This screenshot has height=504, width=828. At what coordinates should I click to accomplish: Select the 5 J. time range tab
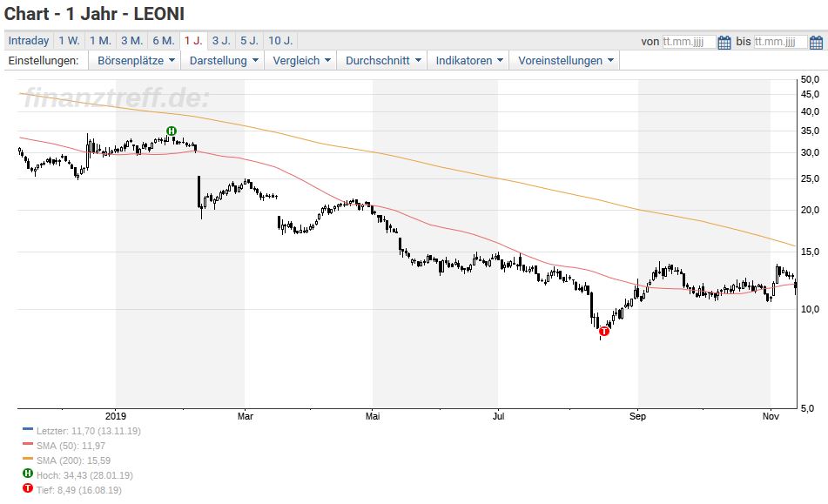(249, 41)
